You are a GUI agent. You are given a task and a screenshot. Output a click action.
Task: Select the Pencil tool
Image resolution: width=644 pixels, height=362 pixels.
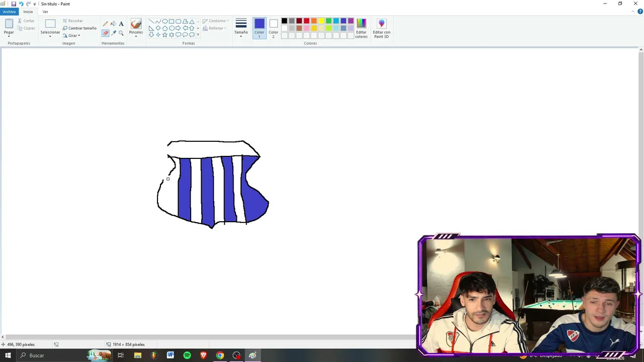[x=105, y=24]
